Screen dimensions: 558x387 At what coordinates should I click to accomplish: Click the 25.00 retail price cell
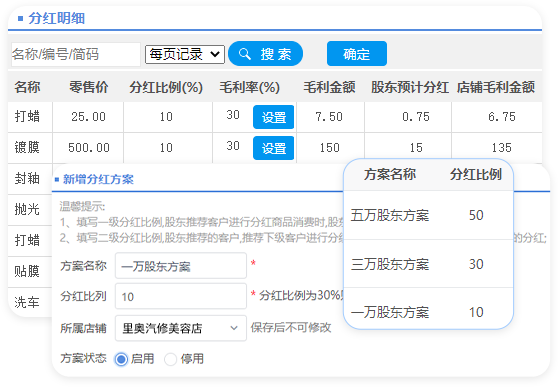point(88,117)
